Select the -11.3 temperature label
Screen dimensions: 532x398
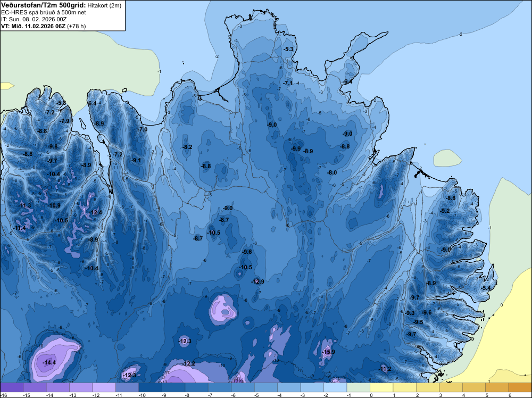pyautogui.click(x=24, y=205)
